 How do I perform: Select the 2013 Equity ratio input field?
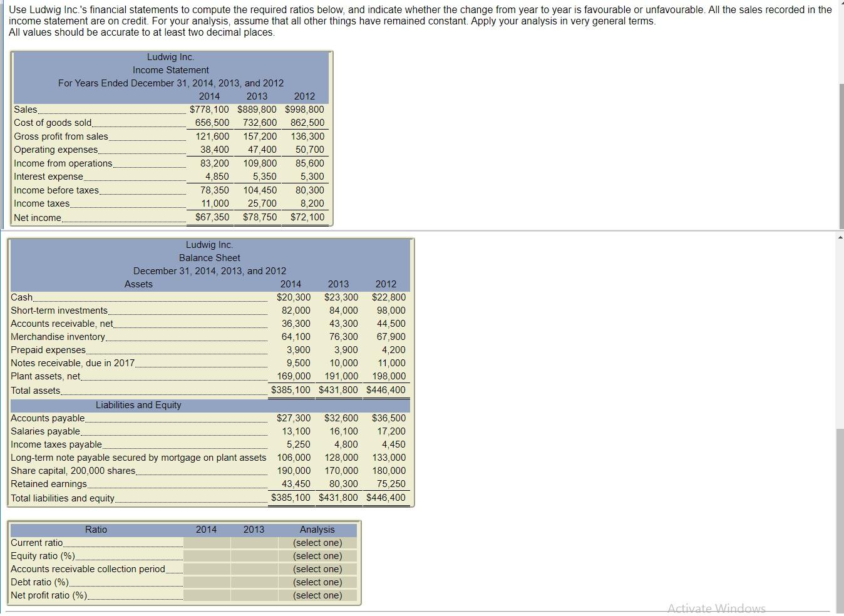coord(254,556)
